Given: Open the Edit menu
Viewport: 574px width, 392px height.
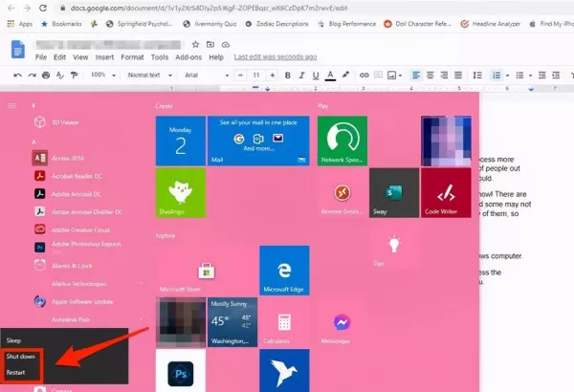Looking at the screenshot, I should (x=59, y=57).
